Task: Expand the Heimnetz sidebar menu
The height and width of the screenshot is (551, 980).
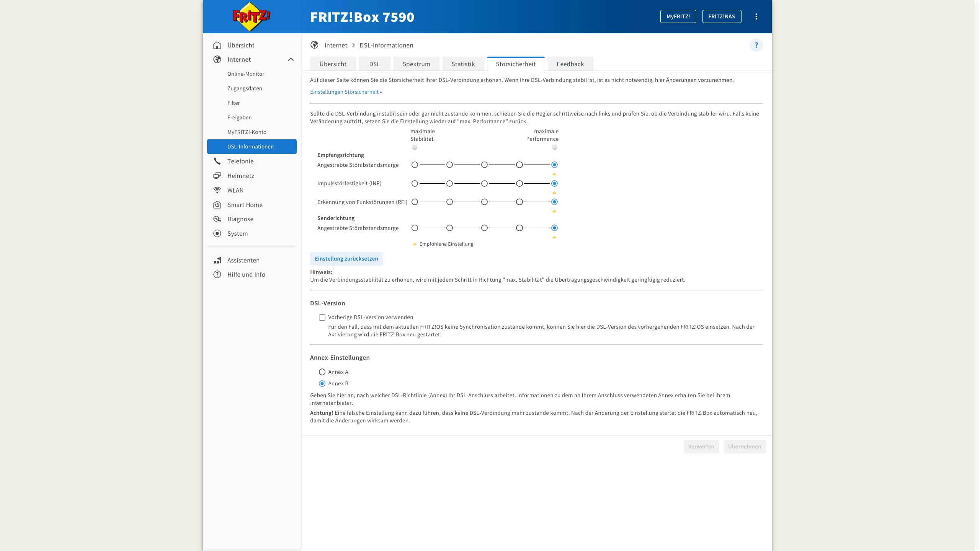Action: (x=241, y=176)
